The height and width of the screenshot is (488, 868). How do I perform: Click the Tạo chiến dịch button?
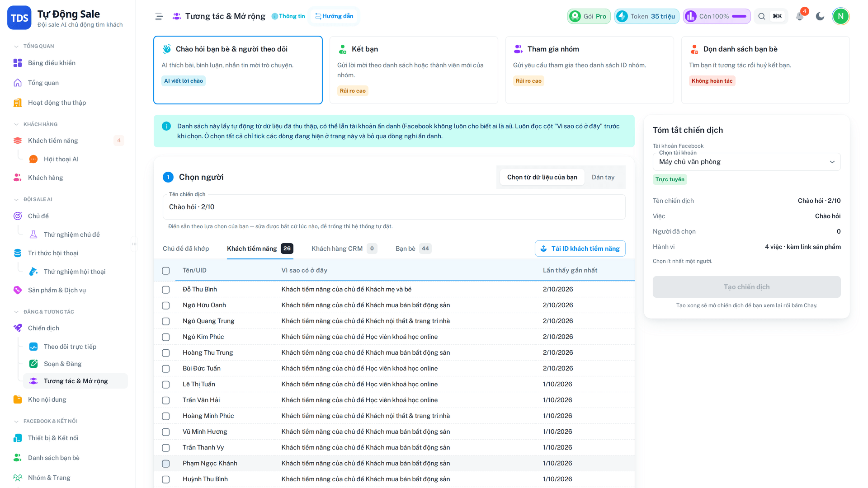[x=746, y=287]
